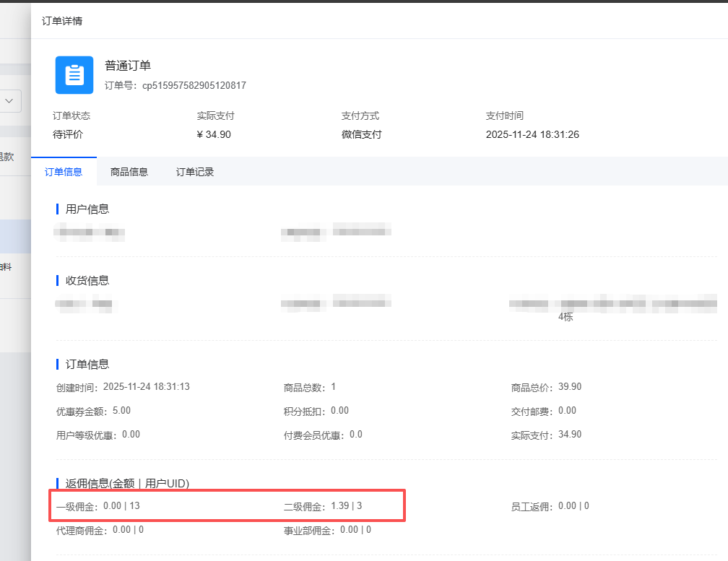Click the 待评价 order status value
The width and height of the screenshot is (728, 561).
68,134
